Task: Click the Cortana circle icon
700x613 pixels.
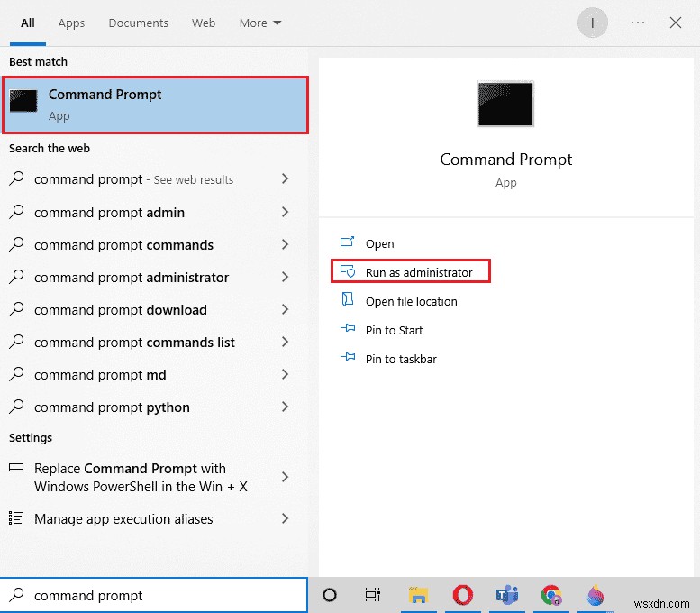Action: coord(330,595)
